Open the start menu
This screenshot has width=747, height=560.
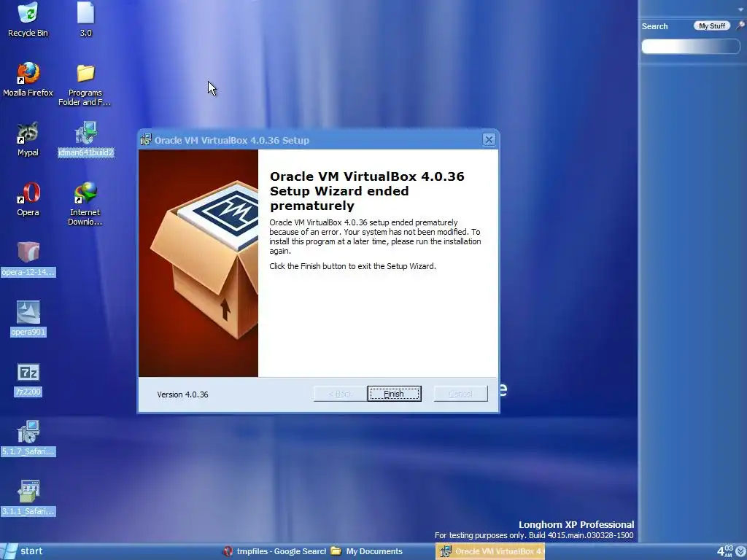(23, 551)
